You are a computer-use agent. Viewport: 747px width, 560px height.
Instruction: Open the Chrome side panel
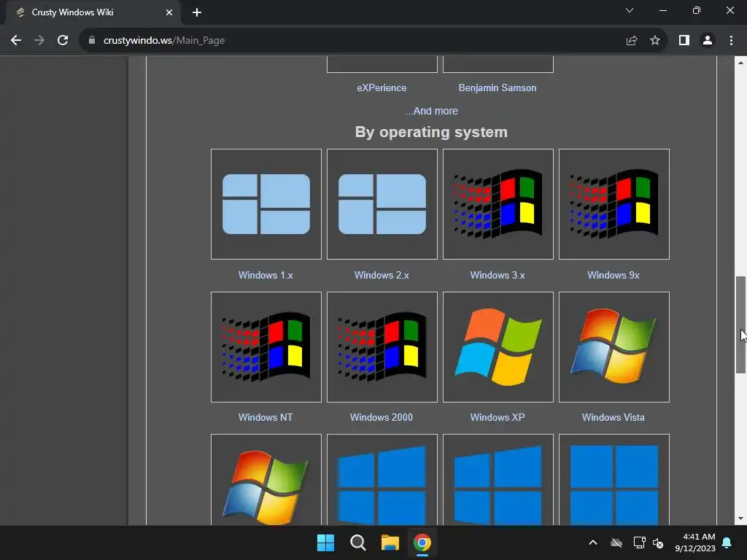click(684, 41)
